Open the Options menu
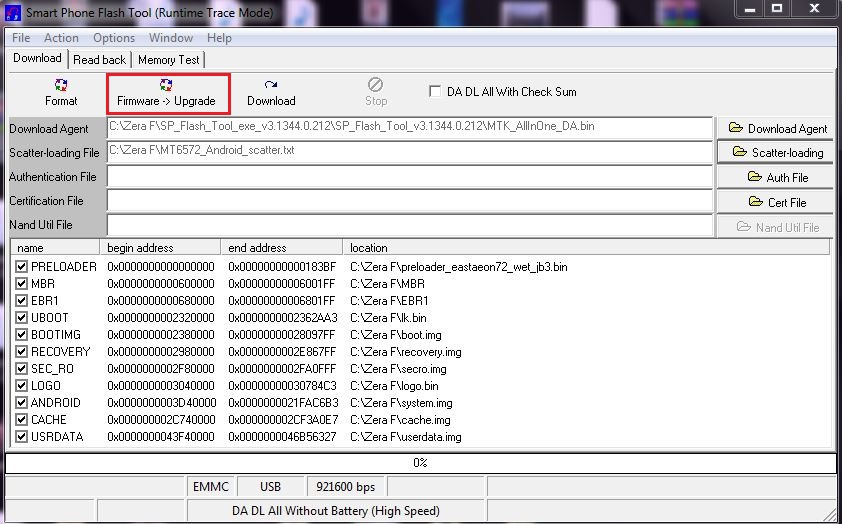Screen dimensions: 842x524 click(114, 38)
